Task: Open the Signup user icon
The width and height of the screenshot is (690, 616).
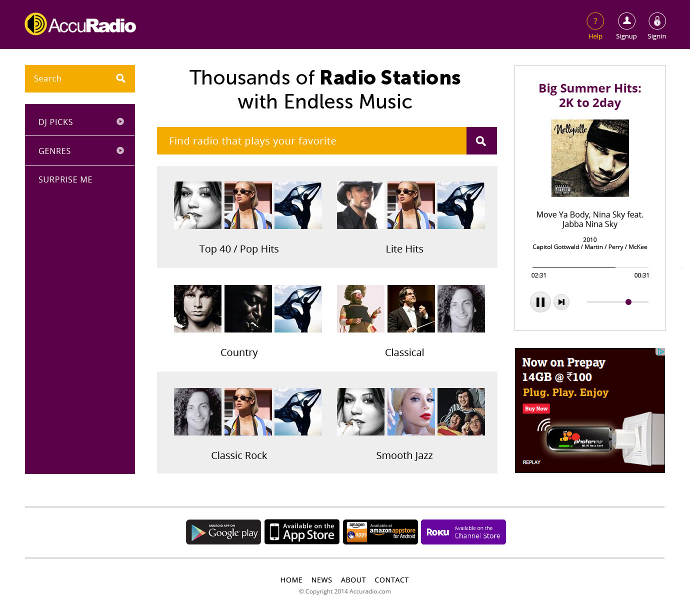Action: [x=626, y=21]
